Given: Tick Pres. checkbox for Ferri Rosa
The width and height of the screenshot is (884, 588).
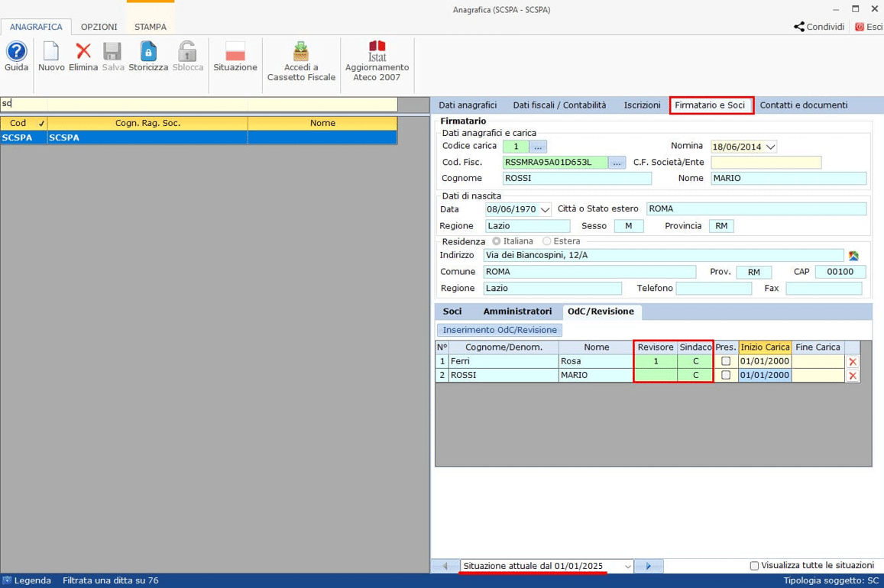Looking at the screenshot, I should point(726,361).
